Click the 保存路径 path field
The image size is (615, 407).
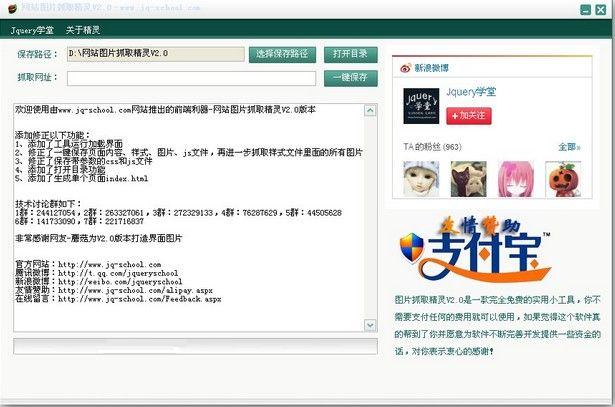tap(156, 54)
